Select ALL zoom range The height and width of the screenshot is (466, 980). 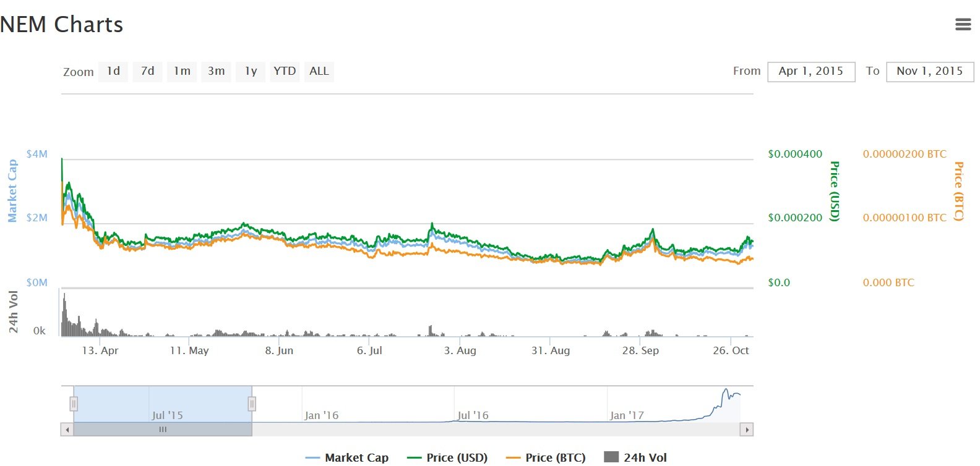point(319,72)
